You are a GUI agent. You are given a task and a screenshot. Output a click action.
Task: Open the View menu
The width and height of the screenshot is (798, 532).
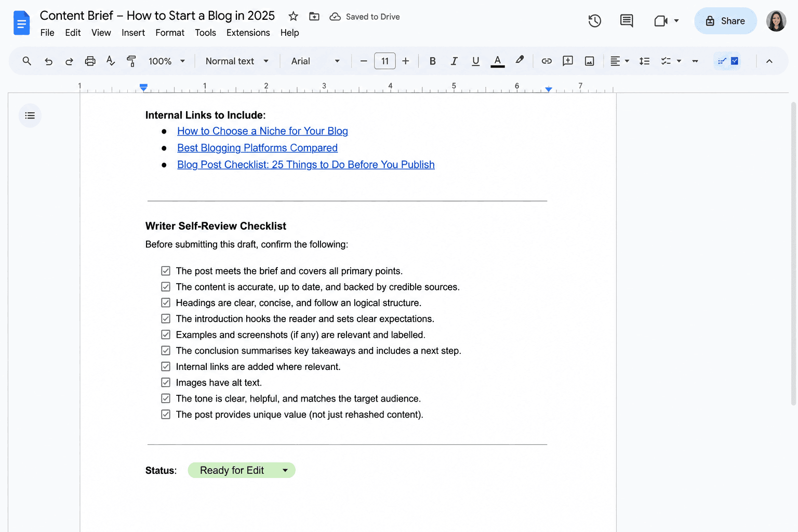coord(101,33)
